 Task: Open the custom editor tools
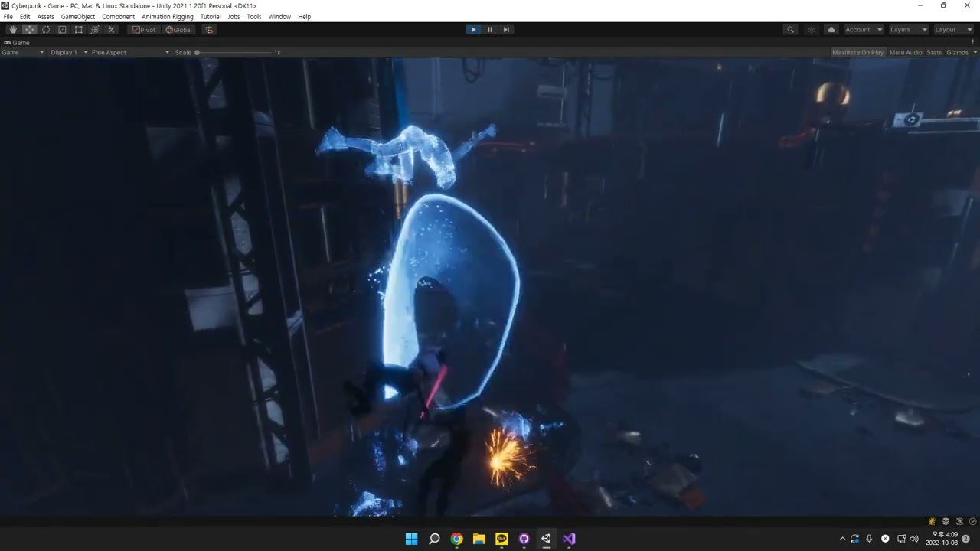111,30
